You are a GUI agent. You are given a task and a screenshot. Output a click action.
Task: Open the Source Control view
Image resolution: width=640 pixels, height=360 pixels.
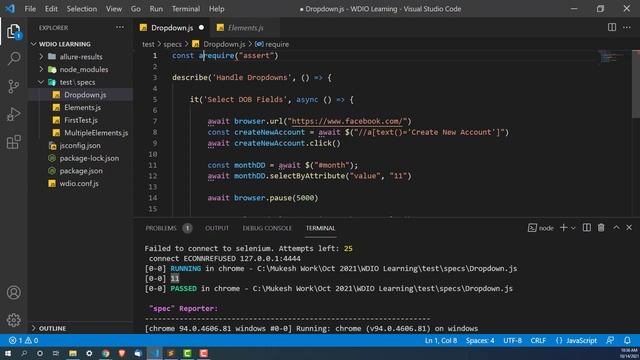(x=13, y=86)
